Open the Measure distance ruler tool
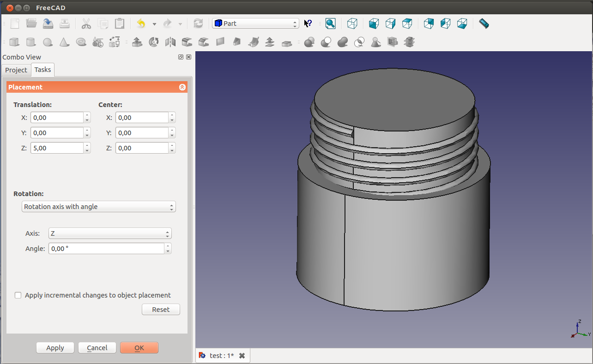The height and width of the screenshot is (364, 593). [484, 24]
